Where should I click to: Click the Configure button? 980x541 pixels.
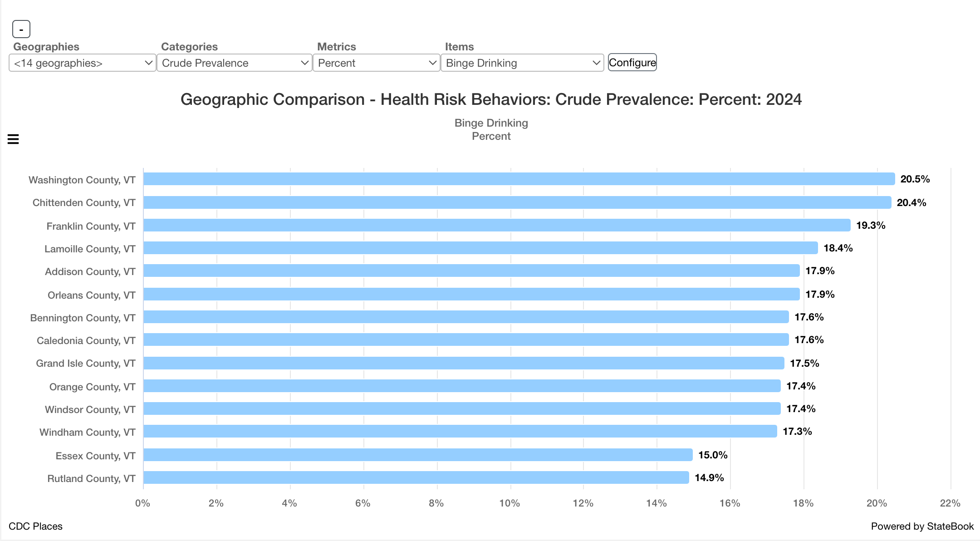click(x=632, y=63)
